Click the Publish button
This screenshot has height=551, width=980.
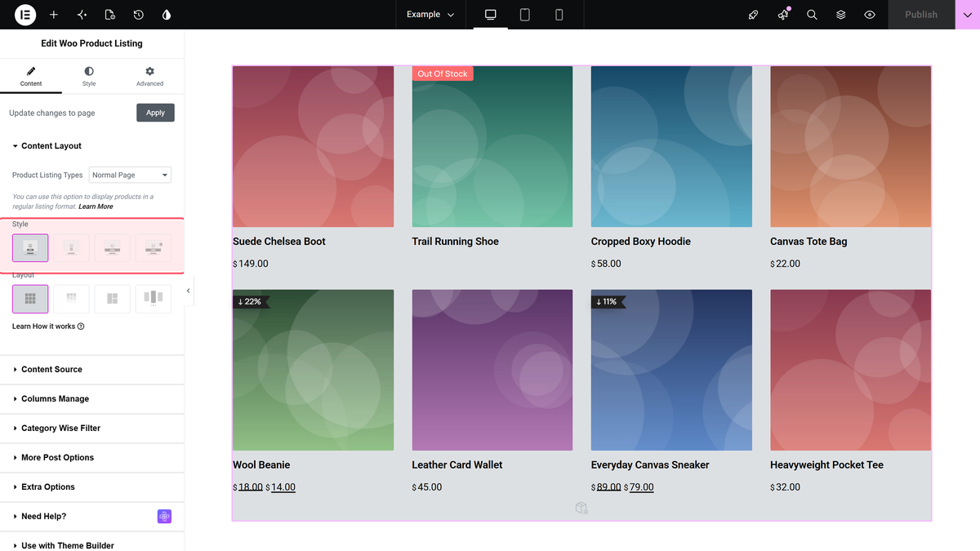[921, 15]
